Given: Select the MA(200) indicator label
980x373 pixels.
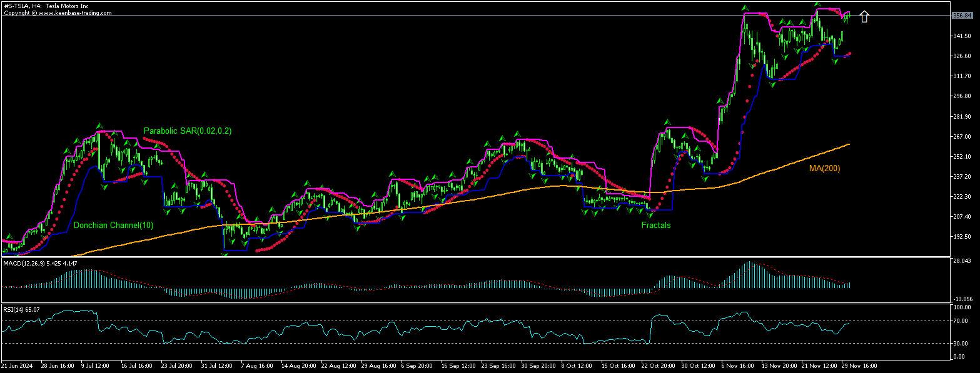Looking at the screenshot, I should coord(824,168).
